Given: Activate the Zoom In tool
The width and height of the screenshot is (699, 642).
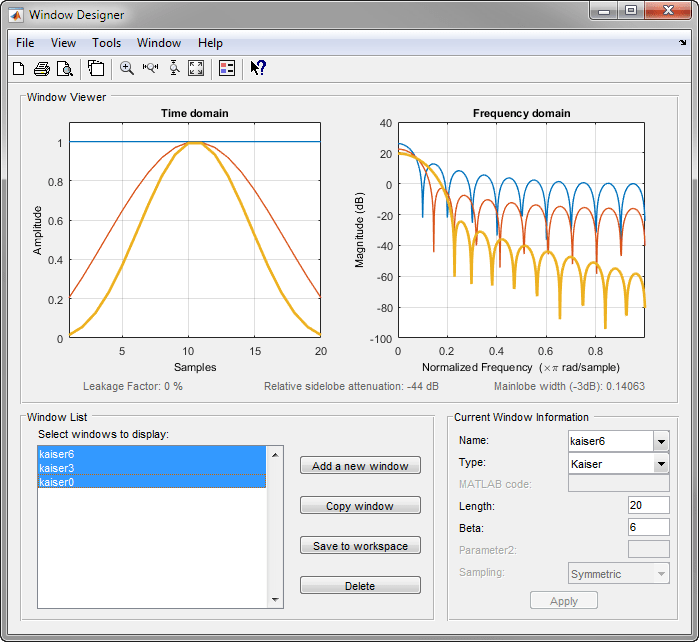Looking at the screenshot, I should [127, 68].
